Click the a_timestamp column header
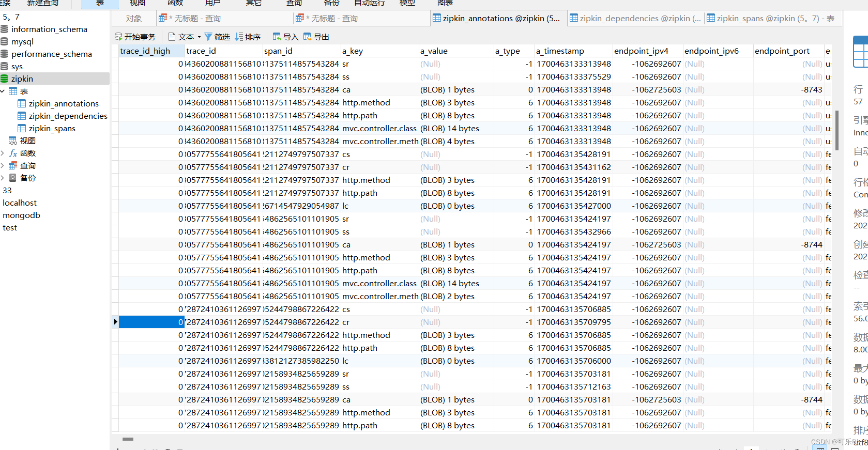This screenshot has height=450, width=868. (573, 51)
